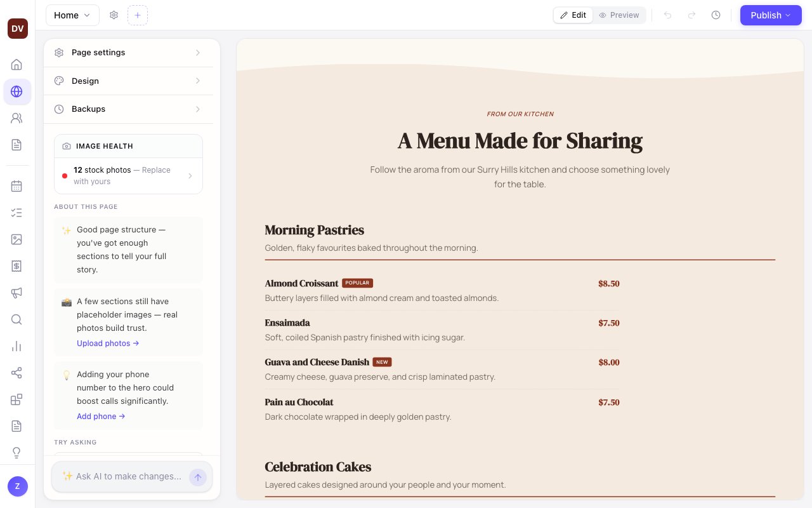Image resolution: width=812 pixels, height=508 pixels.
Task: Click the Upload photos link
Action: (108, 344)
